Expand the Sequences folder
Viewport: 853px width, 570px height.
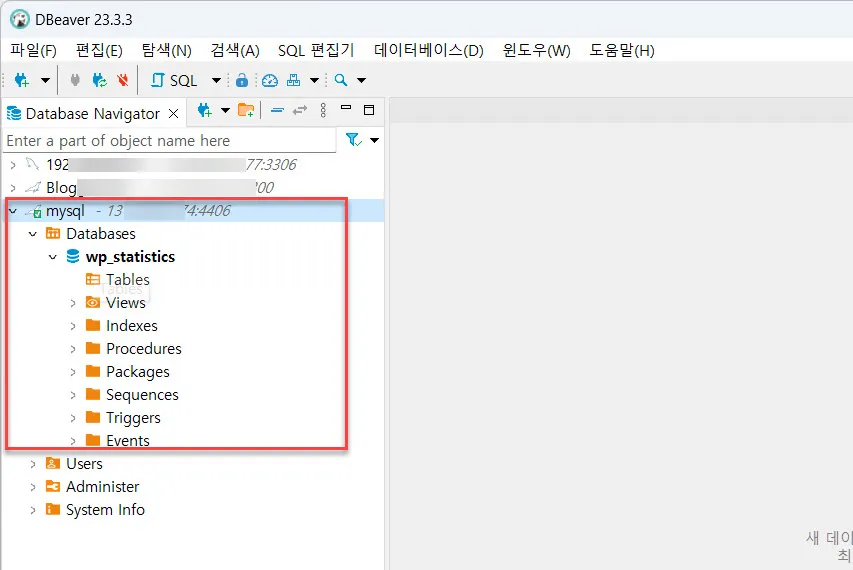[73, 395]
